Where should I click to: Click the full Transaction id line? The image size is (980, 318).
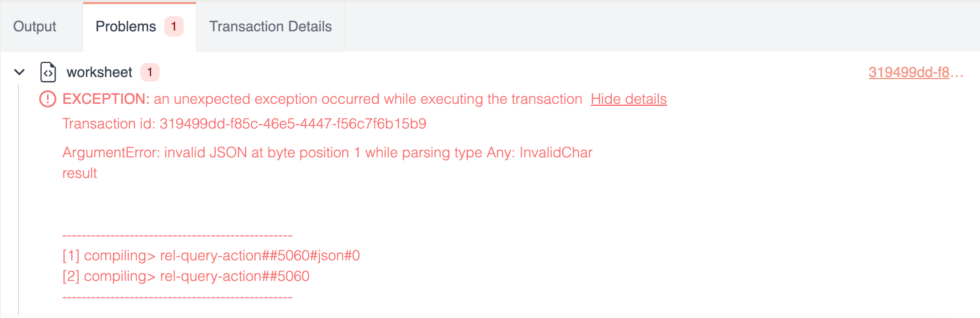pos(244,124)
